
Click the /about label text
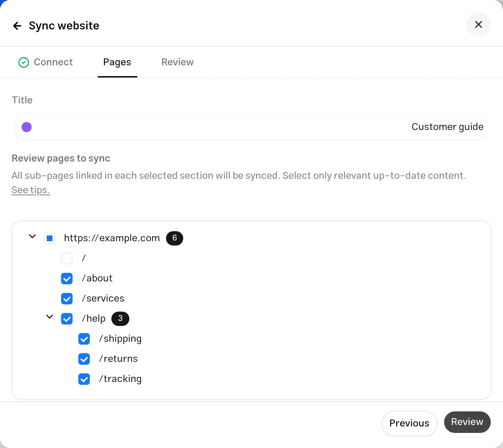point(97,278)
